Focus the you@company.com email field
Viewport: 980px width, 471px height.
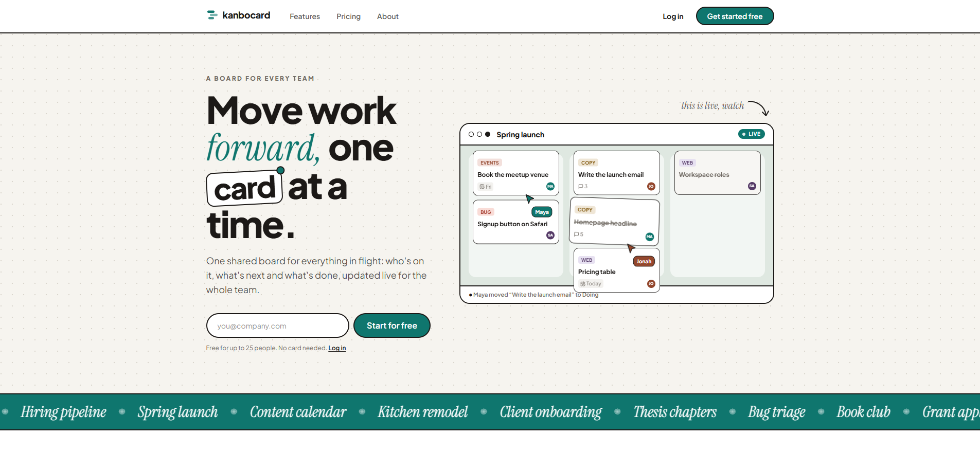(278, 325)
